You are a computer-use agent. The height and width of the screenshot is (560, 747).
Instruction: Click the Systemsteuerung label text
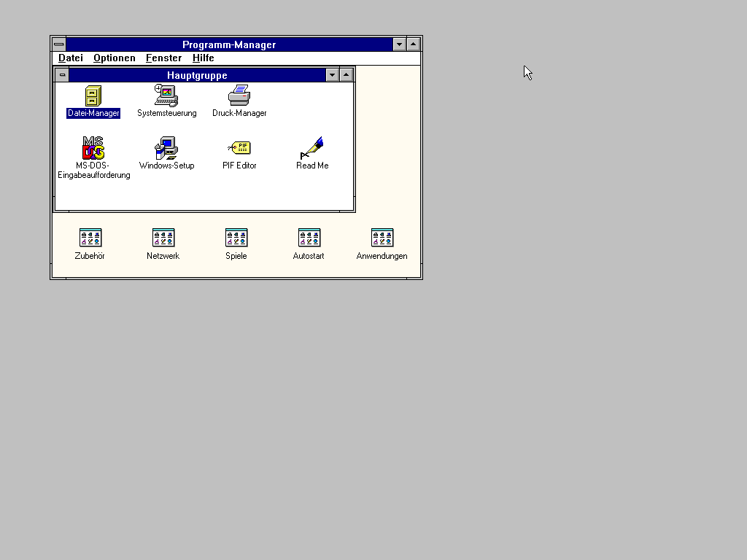pos(167,113)
